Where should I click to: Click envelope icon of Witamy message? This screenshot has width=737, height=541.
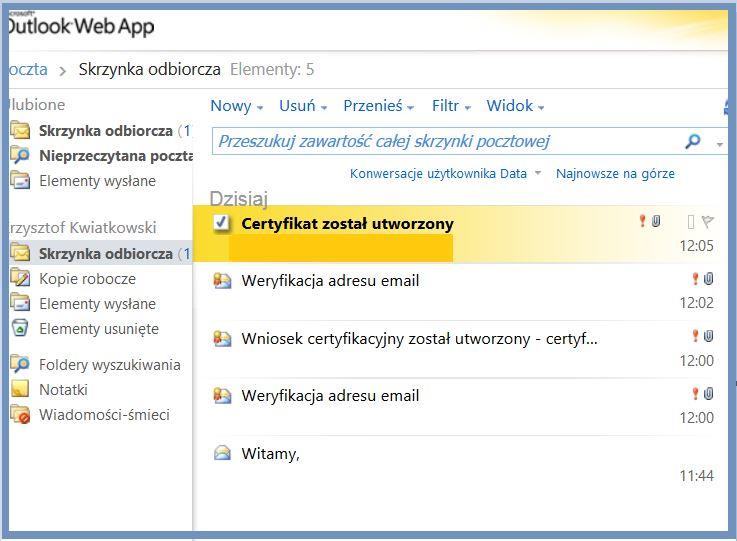pos(222,453)
